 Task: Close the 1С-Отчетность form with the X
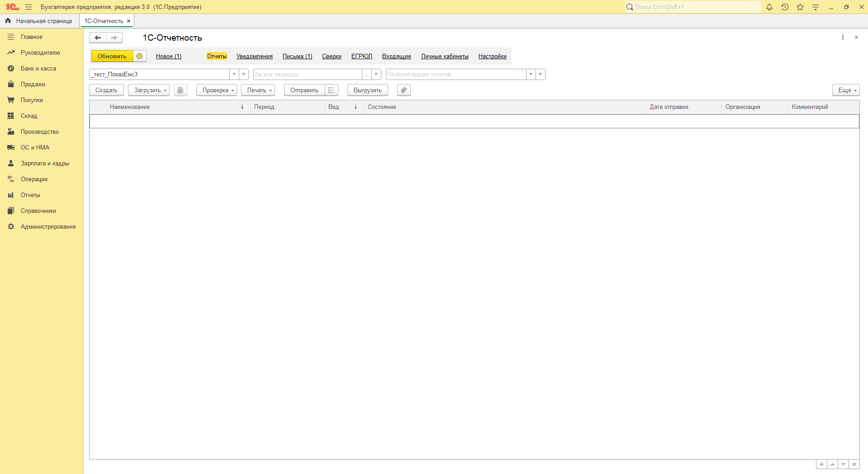click(856, 38)
